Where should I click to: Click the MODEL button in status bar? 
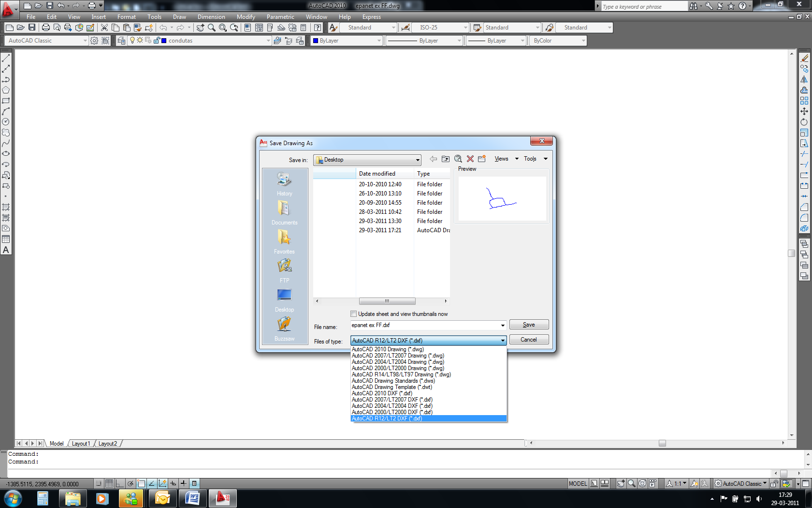578,483
